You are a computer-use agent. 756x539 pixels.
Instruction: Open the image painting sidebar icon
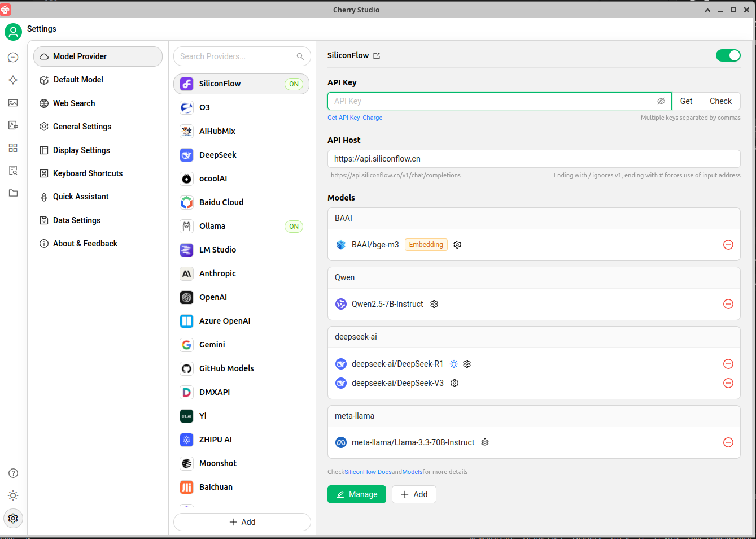[13, 103]
